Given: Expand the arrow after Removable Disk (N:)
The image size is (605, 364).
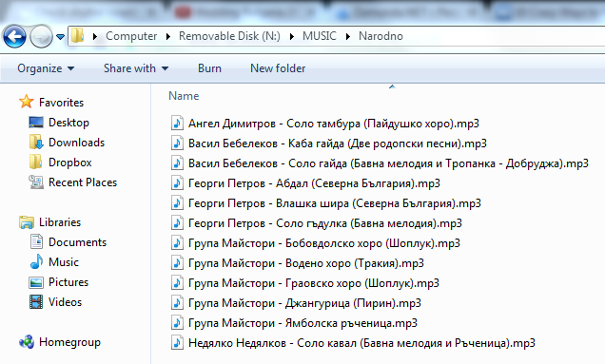Looking at the screenshot, I should pyautogui.click(x=292, y=36).
